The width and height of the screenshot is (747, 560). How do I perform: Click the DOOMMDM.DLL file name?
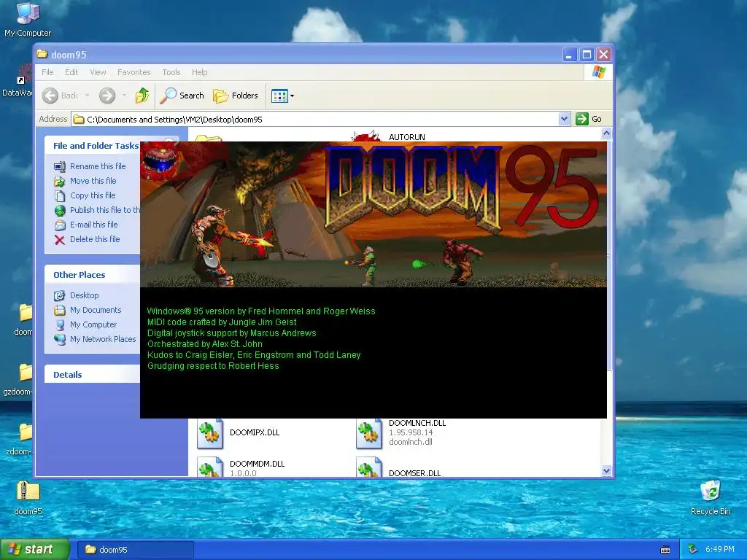pos(258,464)
